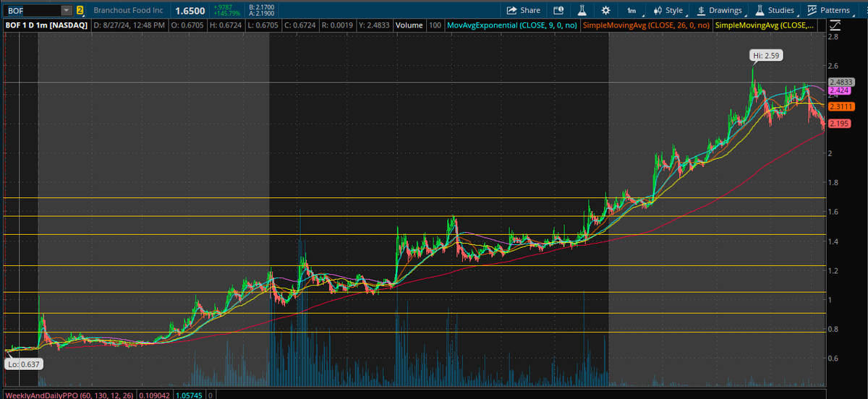Image resolution: width=868 pixels, height=399 pixels.
Task: Open the 1m timeframe dropdown
Action: click(632, 10)
